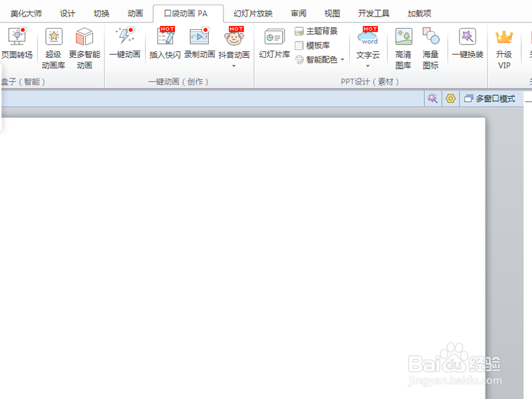Click the blank slide canvas
This screenshot has height=399, width=532.
(x=243, y=258)
